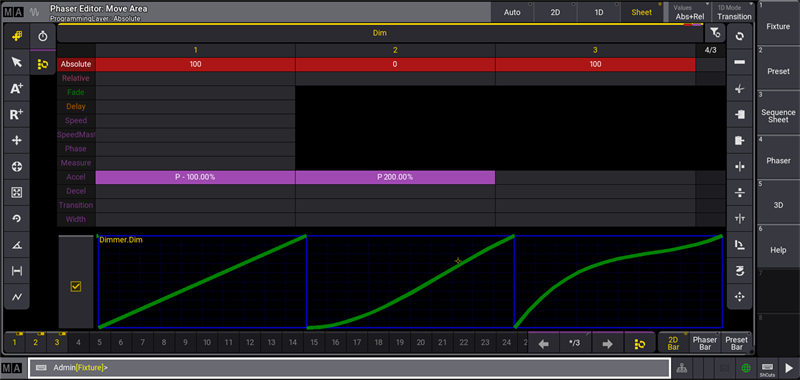Toggle the yellow Dimmer.Dim checkbox
This screenshot has width=800, height=380.
point(76,287)
